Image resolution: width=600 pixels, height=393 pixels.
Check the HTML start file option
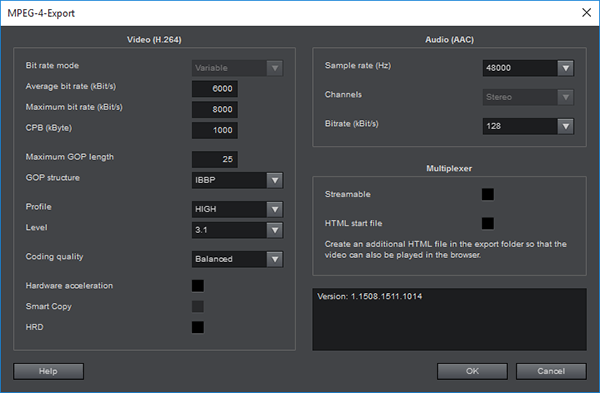click(x=488, y=223)
